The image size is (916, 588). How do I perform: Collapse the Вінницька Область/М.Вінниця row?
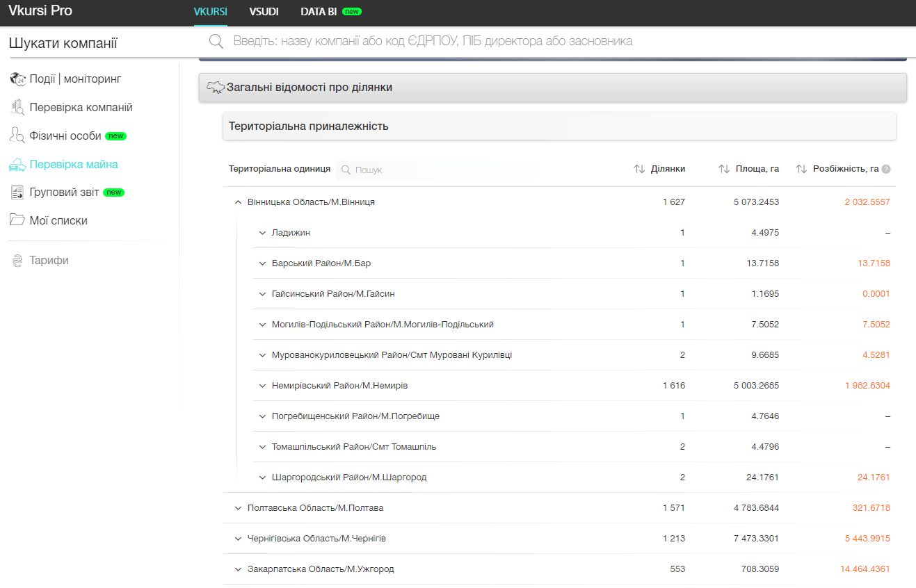click(238, 202)
